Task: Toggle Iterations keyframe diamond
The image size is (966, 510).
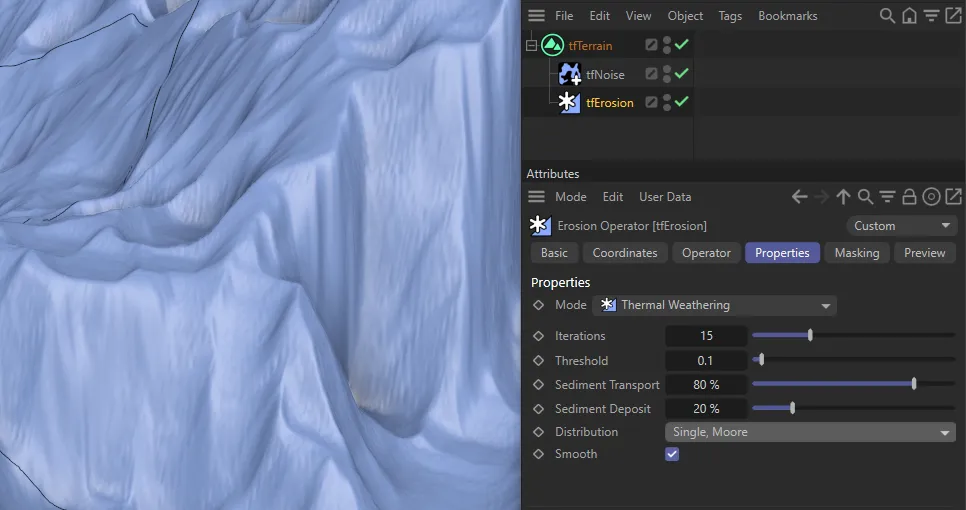Action: (538, 336)
